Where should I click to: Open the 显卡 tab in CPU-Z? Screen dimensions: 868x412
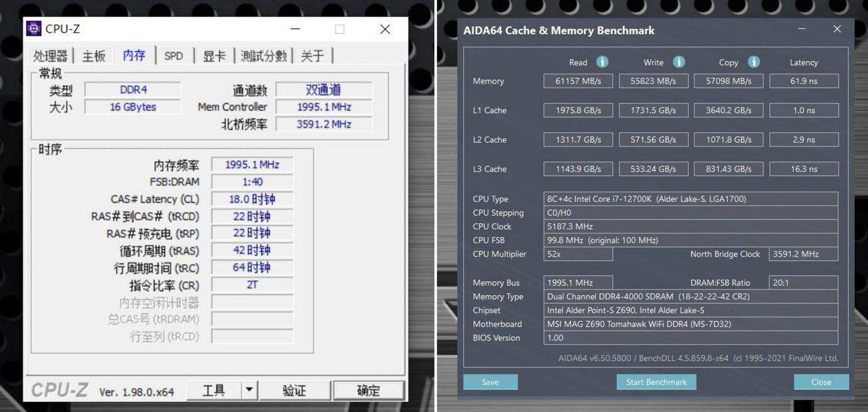pyautogui.click(x=216, y=55)
